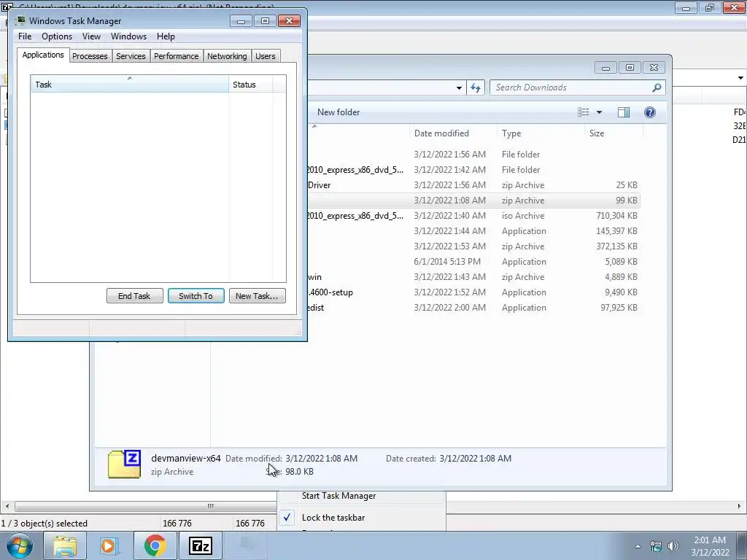Click the End Task button
This screenshot has width=747, height=560.
pyautogui.click(x=134, y=296)
